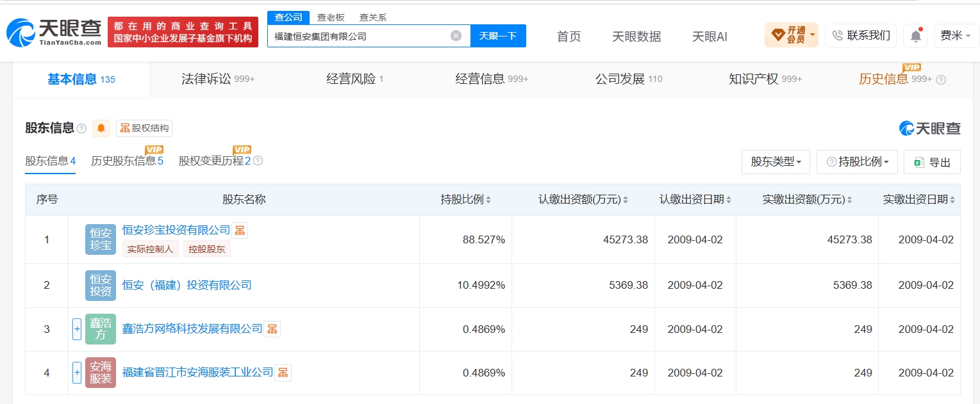
Task: Go to 天眼数据 in the top navigation
Action: 636,36
